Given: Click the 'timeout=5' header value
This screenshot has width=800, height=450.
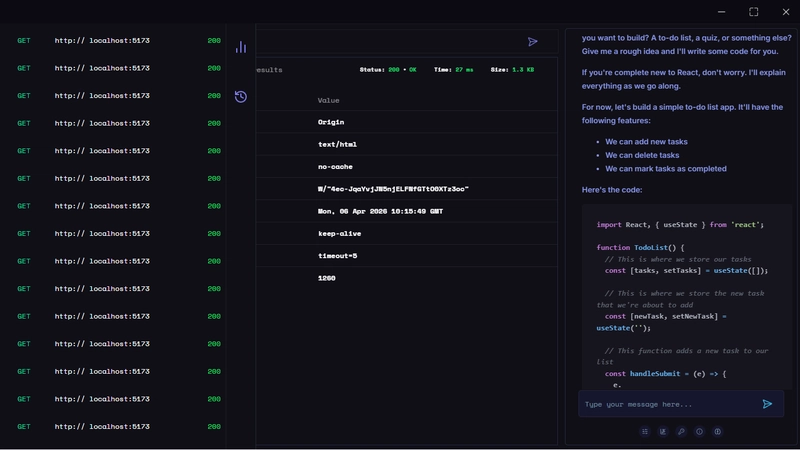Looking at the screenshot, I should click(337, 256).
